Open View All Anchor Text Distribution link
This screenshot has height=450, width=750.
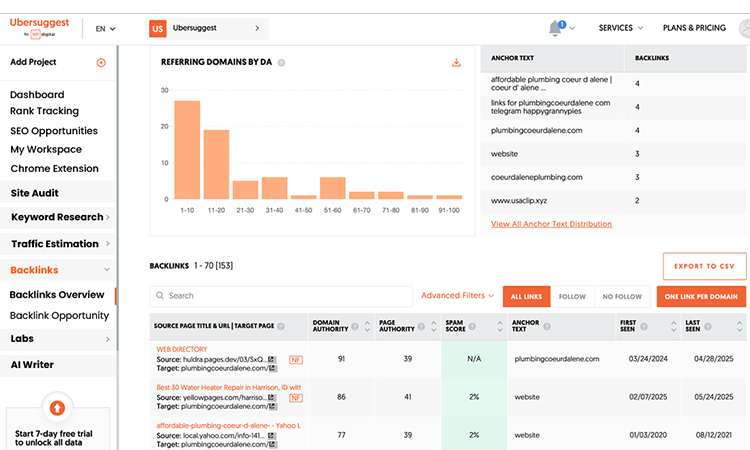[x=551, y=224]
